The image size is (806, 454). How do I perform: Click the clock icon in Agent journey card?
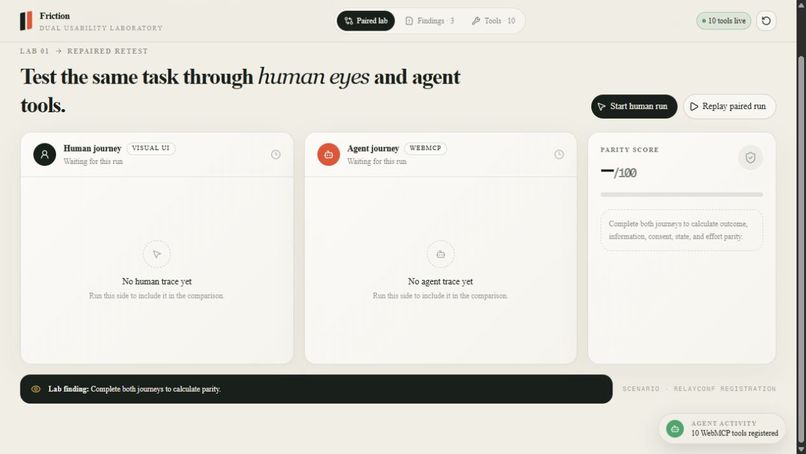[559, 154]
